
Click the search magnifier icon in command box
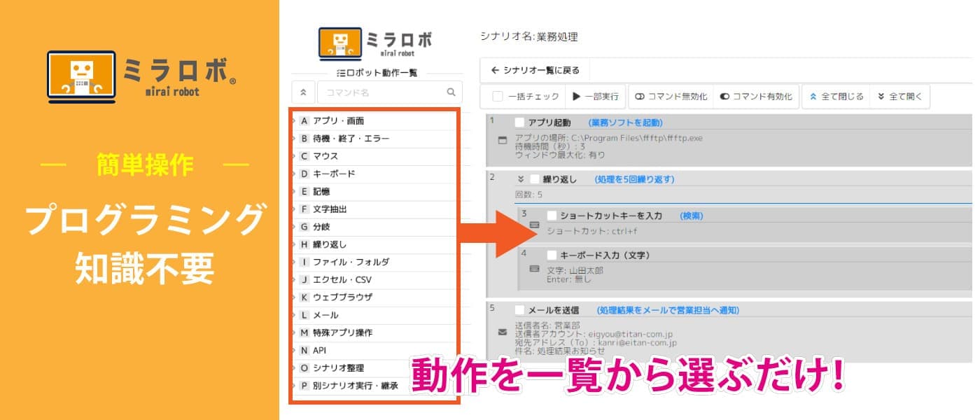pyautogui.click(x=451, y=92)
